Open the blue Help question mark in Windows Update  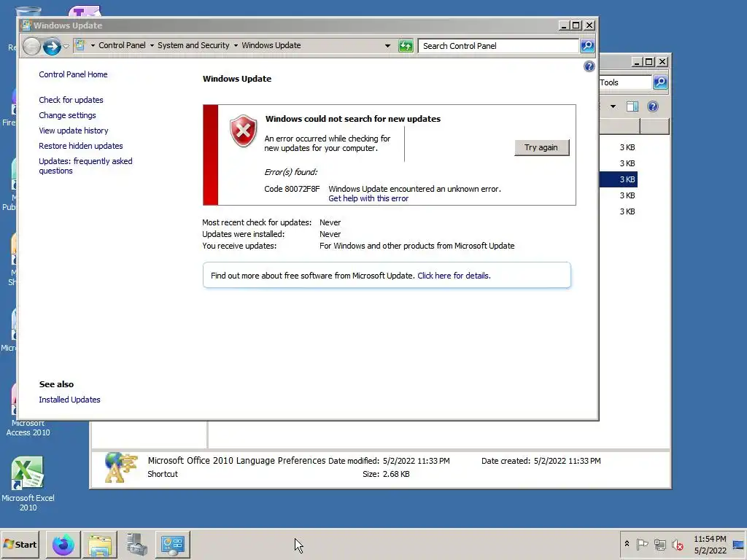(589, 66)
